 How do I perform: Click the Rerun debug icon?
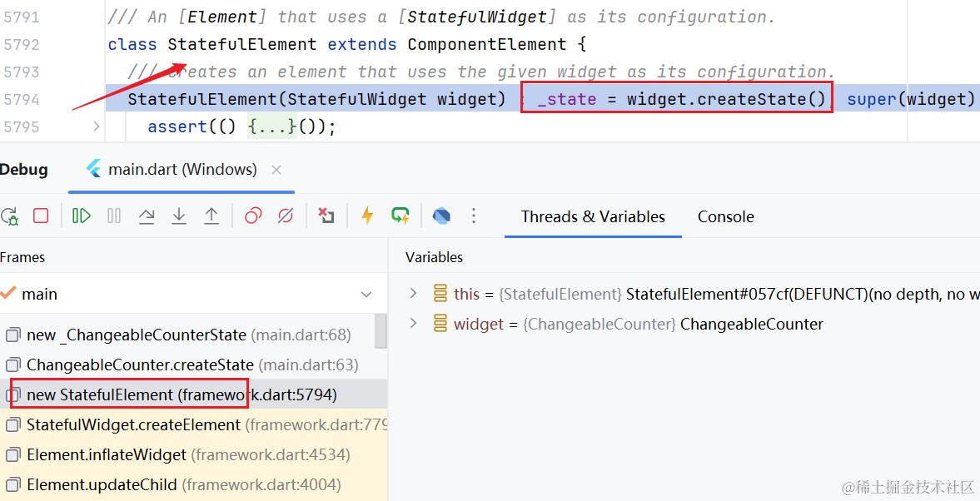click(x=9, y=216)
